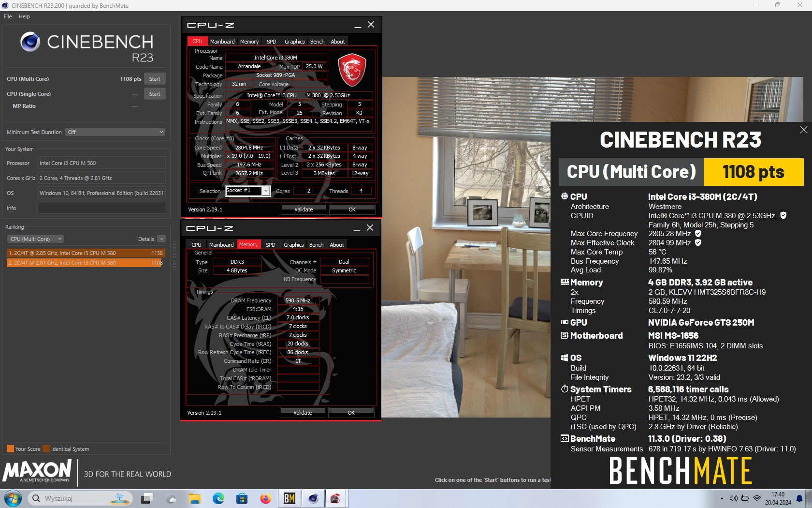Click verified shield beside Max Core Frequency
812x508 pixels.
point(698,233)
